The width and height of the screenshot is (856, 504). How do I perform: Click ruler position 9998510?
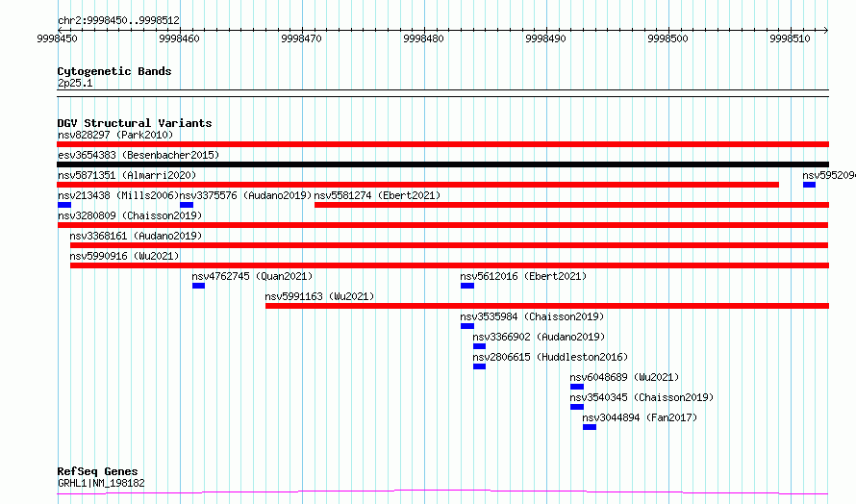pyautogui.click(x=791, y=38)
